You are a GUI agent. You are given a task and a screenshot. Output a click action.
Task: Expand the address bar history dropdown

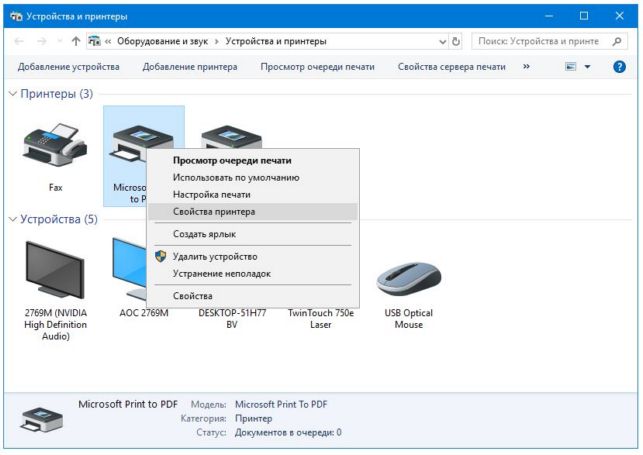(442, 41)
